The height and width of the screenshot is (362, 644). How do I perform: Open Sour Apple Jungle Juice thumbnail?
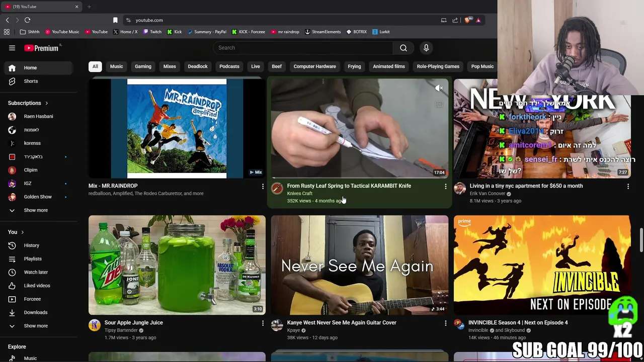tap(177, 265)
